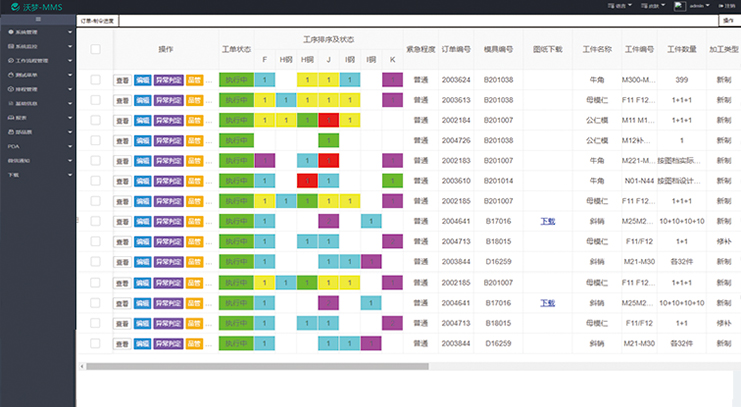The height and width of the screenshot is (407, 741).
Task: Select the 订单-制令进度 tab
Action: coord(97,19)
